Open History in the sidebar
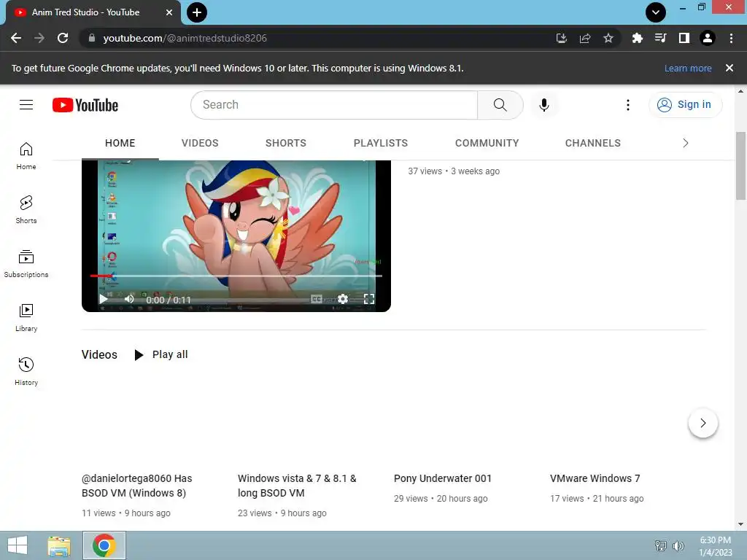The height and width of the screenshot is (560, 747). (26, 371)
